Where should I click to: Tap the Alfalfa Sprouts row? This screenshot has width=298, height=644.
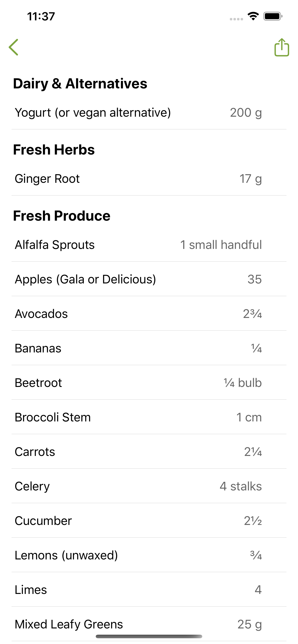(149, 245)
